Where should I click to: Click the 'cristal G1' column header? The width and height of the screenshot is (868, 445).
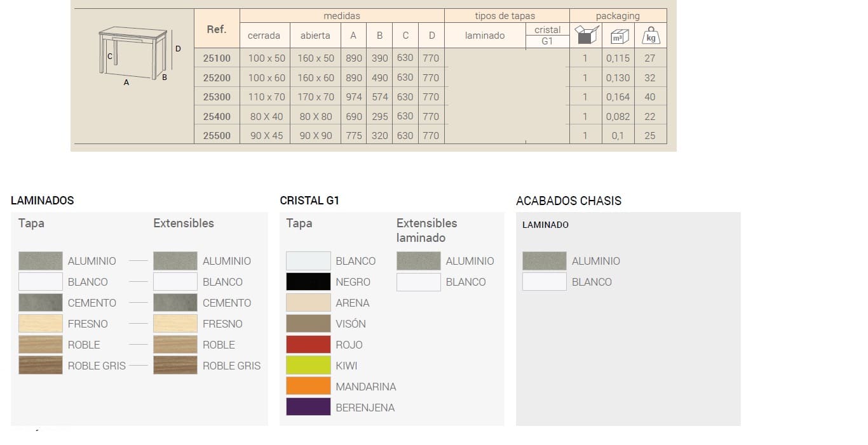click(x=547, y=36)
